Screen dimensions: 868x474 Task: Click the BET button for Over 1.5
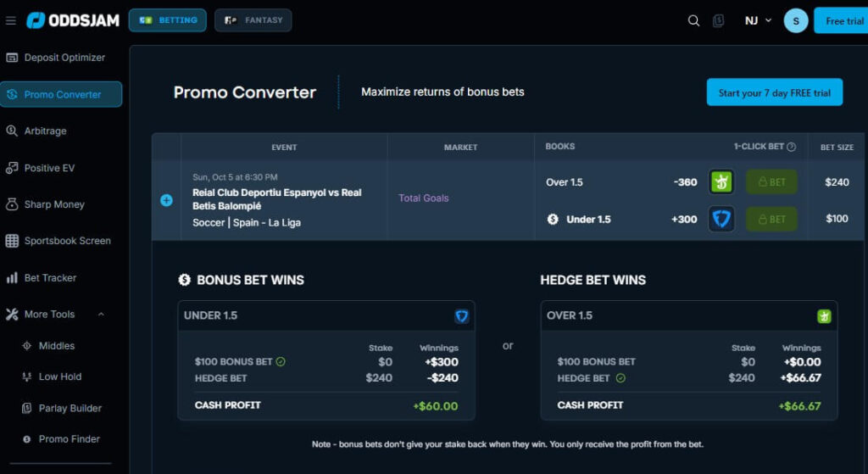point(771,182)
